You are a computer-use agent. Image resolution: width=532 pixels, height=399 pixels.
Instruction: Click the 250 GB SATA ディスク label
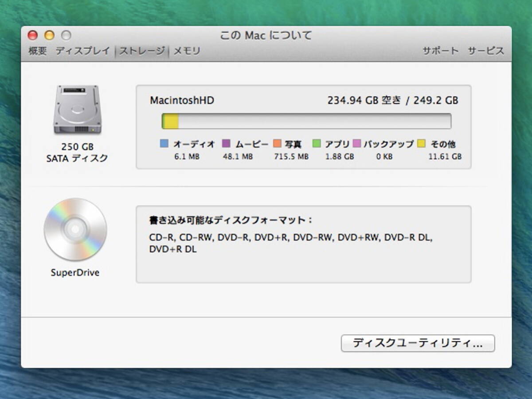[77, 152]
